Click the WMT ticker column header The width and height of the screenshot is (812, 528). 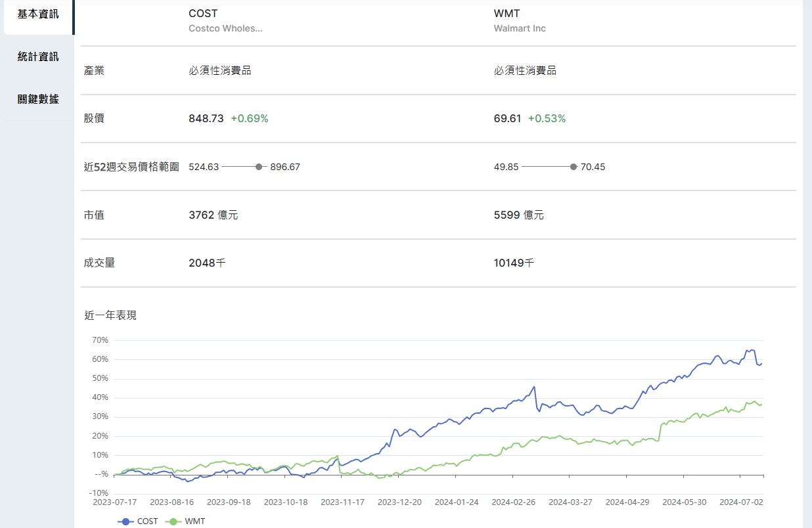click(x=505, y=14)
